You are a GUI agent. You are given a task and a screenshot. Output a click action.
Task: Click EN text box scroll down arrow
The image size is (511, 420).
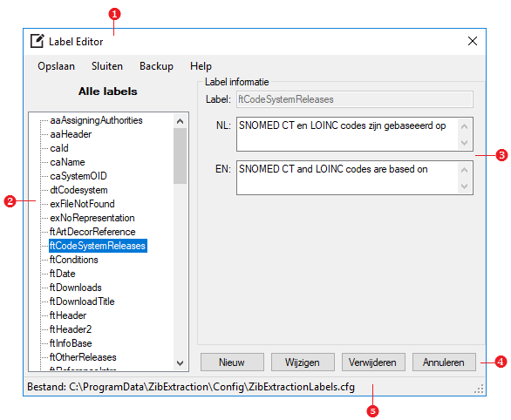[465, 186]
